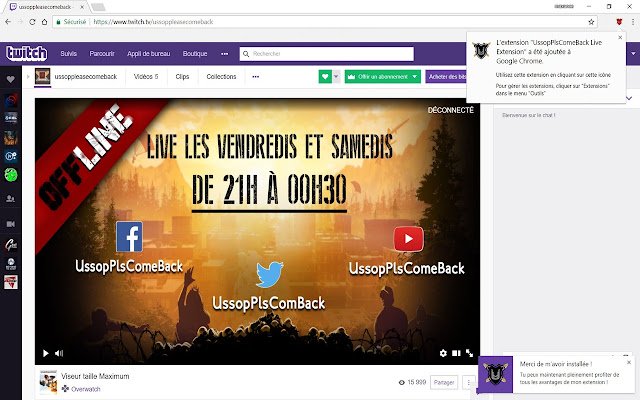Open the player settings gear
Screen dimensions: 640x400
pyautogui.click(x=443, y=353)
